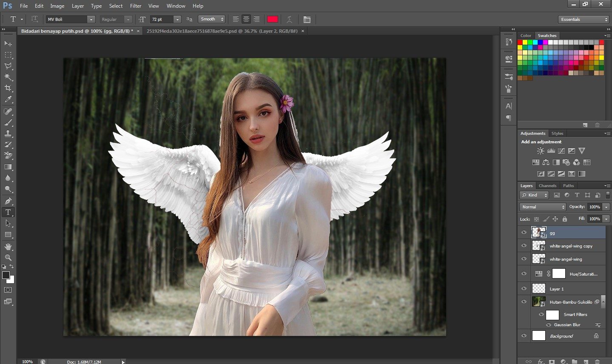The image size is (612, 364).
Task: Hide the Background layer
Action: 524,336
